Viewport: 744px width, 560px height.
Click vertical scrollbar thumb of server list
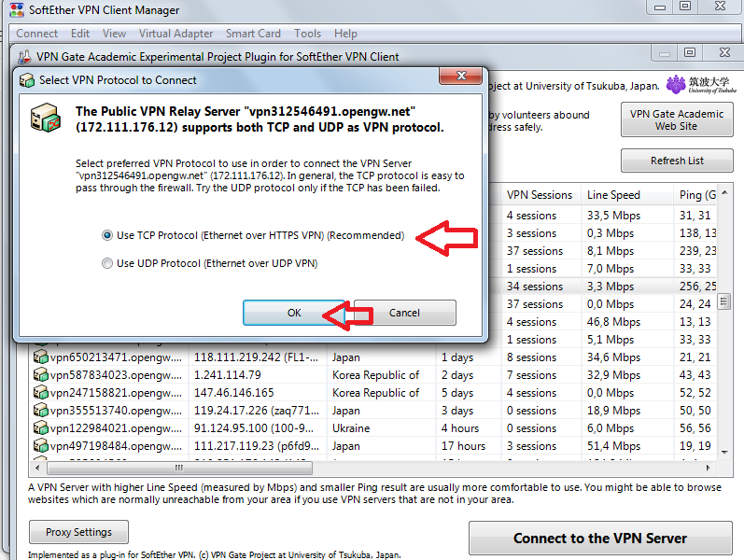pyautogui.click(x=723, y=301)
